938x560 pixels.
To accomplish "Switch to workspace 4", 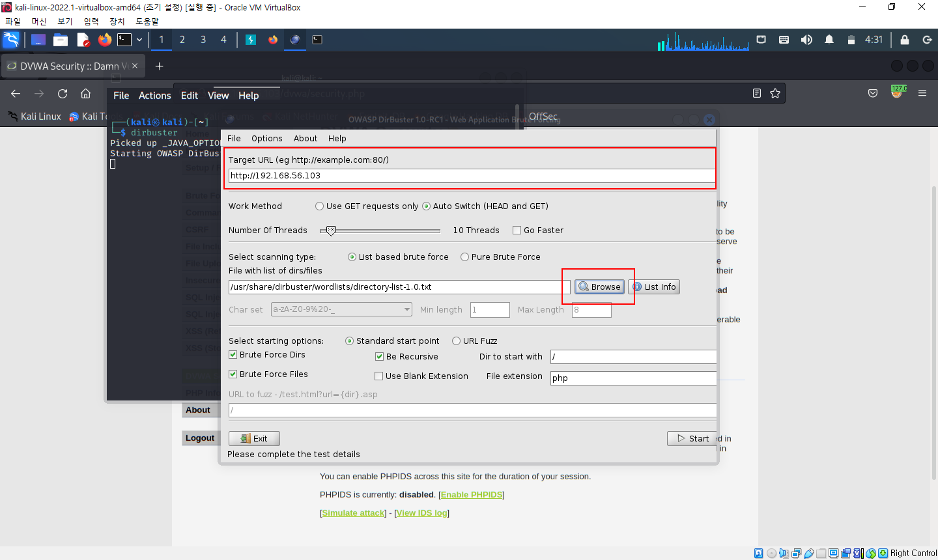I will (x=223, y=40).
